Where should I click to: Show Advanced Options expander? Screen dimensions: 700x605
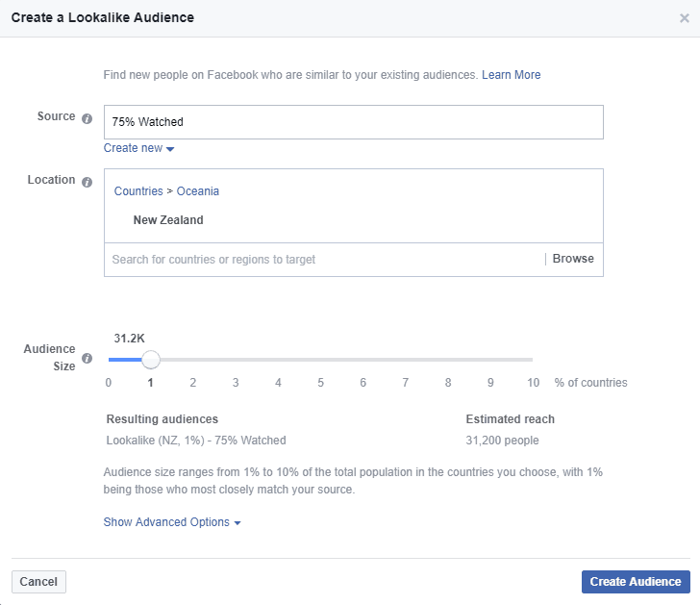pyautogui.click(x=172, y=522)
